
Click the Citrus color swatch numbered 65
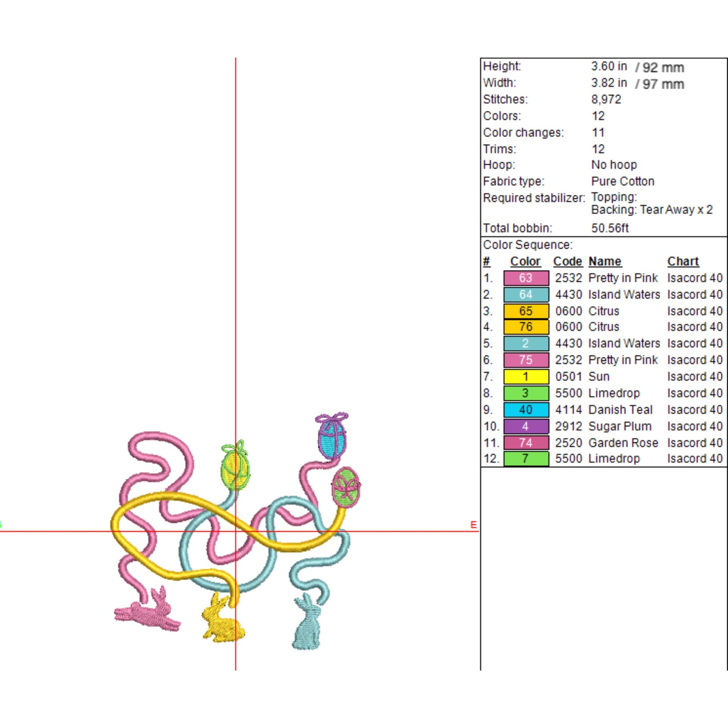click(x=526, y=311)
